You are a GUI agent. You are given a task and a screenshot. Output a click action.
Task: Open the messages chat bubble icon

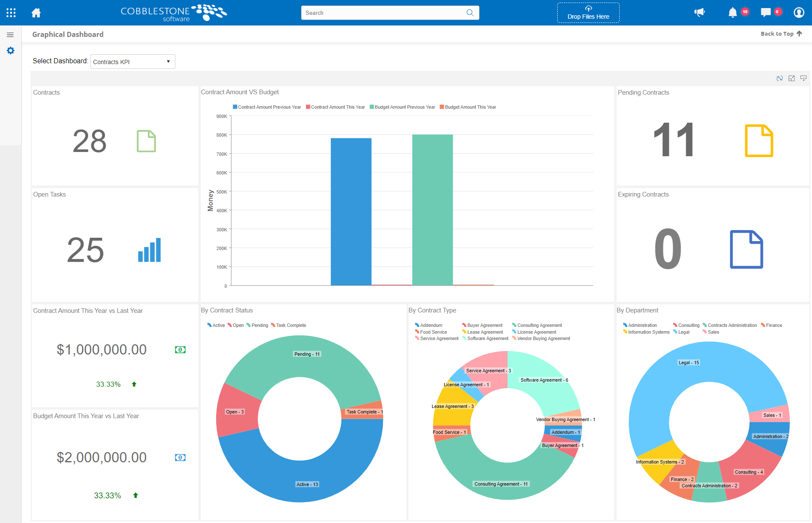[x=766, y=13]
